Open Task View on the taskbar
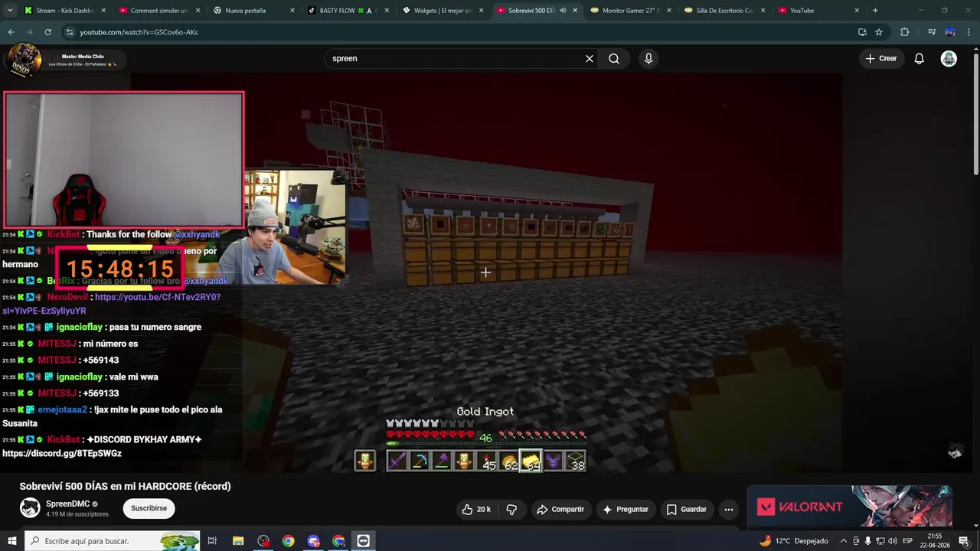 [212, 541]
